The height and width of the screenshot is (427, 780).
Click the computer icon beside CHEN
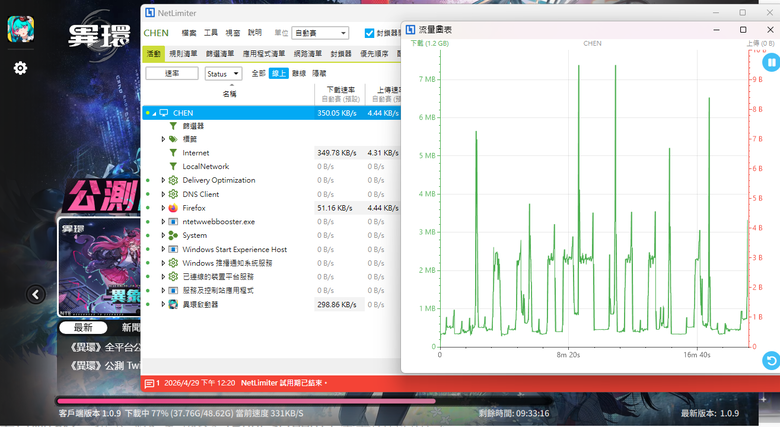pyautogui.click(x=163, y=112)
